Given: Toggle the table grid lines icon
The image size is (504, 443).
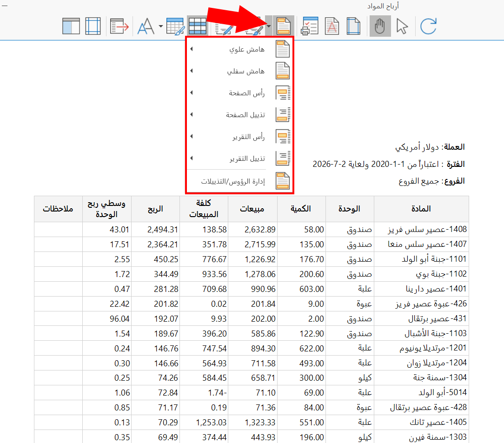Looking at the screenshot, I should pyautogui.click(x=197, y=26).
